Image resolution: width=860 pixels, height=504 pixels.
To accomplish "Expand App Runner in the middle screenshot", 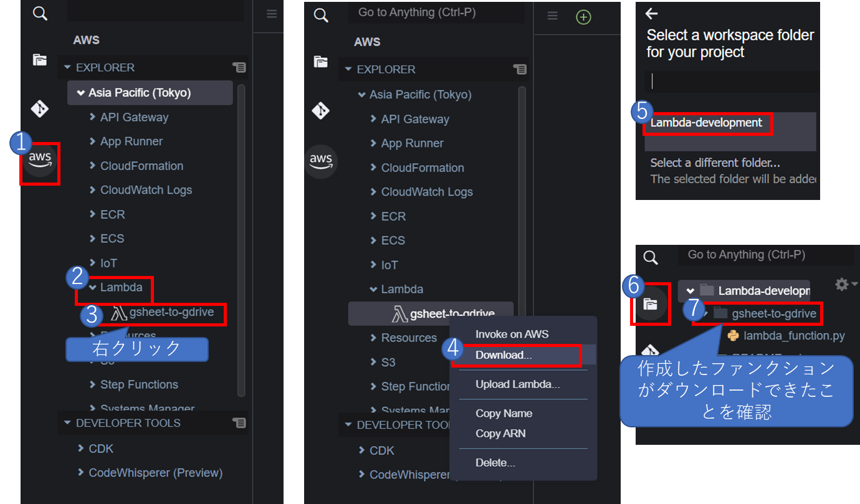I will coord(373,143).
